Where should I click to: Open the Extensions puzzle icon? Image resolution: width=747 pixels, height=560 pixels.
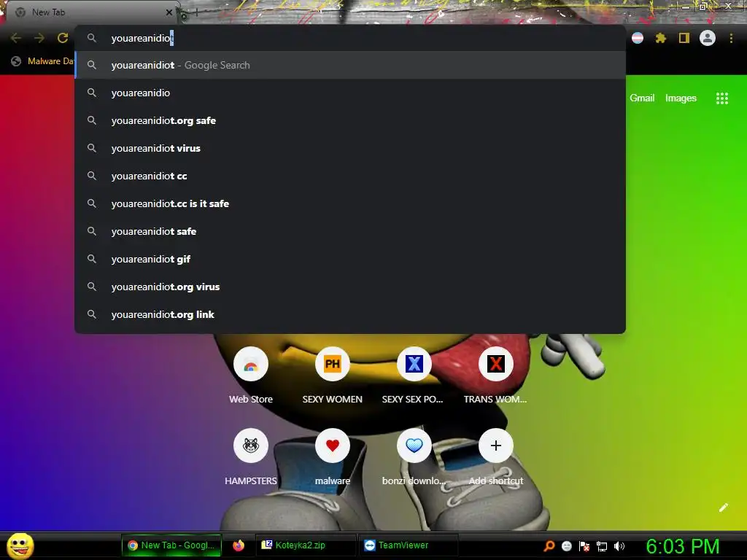660,38
